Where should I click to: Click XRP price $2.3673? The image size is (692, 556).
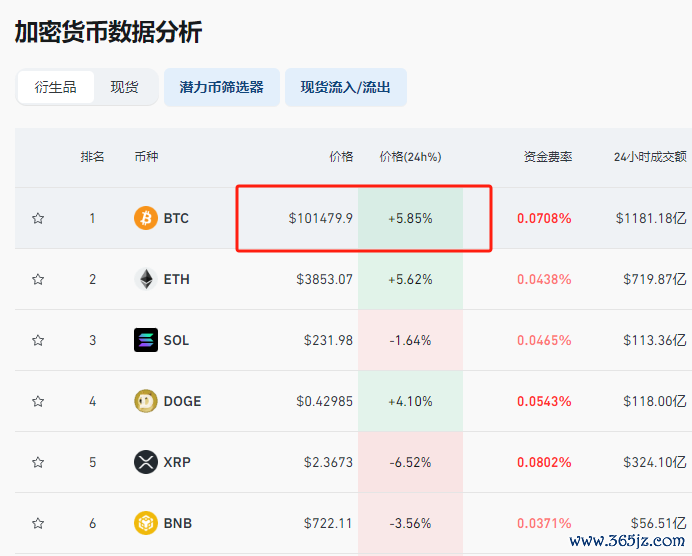[x=328, y=462]
